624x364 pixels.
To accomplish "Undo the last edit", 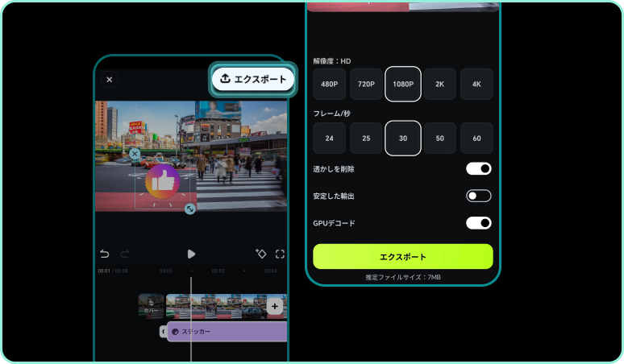I will [104, 254].
